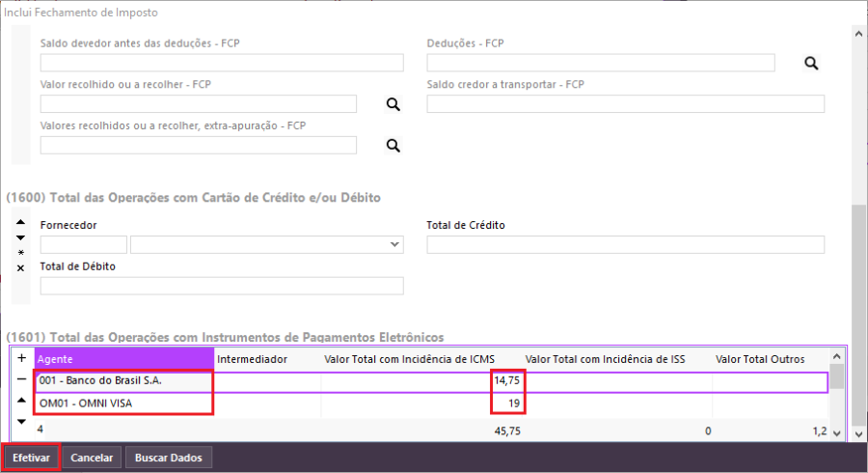The image size is (868, 473).
Task: Remove row with minus icon in 1601 grid
Action: click(x=21, y=379)
